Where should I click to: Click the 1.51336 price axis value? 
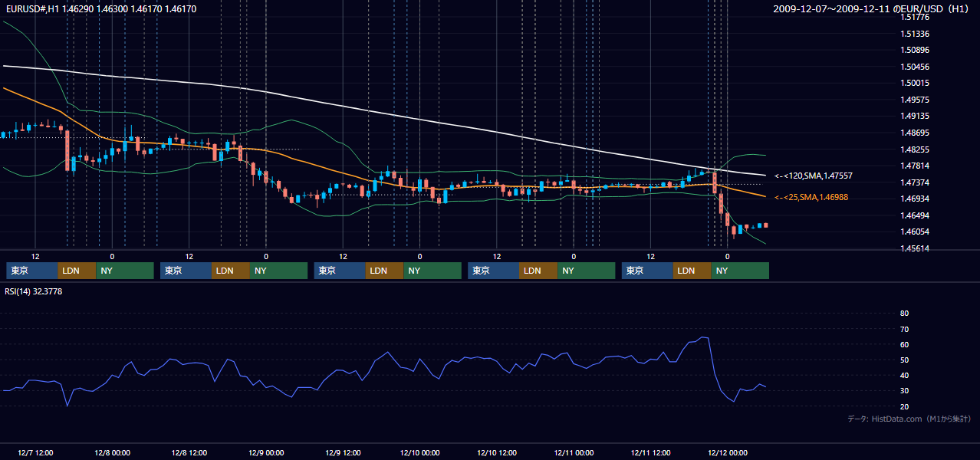tap(915, 34)
